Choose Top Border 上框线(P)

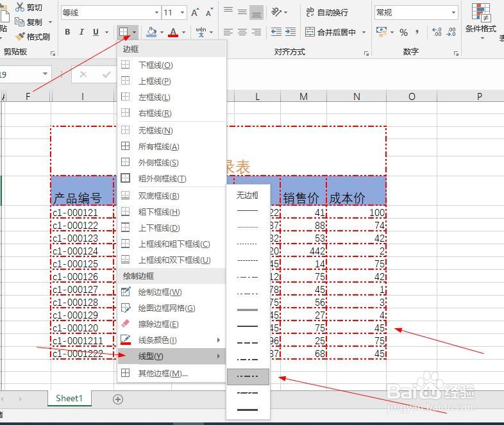coord(171,81)
